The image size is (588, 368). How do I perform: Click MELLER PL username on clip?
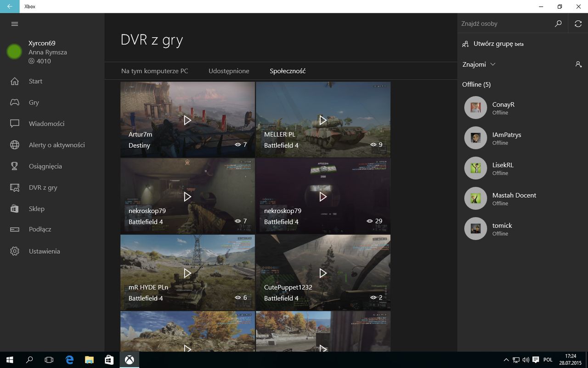[x=279, y=134]
